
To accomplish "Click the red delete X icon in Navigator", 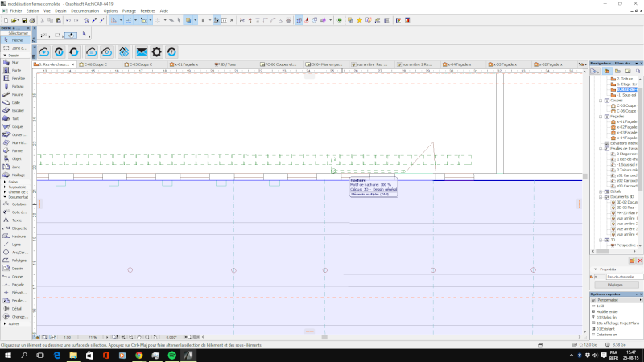I will coord(639,261).
